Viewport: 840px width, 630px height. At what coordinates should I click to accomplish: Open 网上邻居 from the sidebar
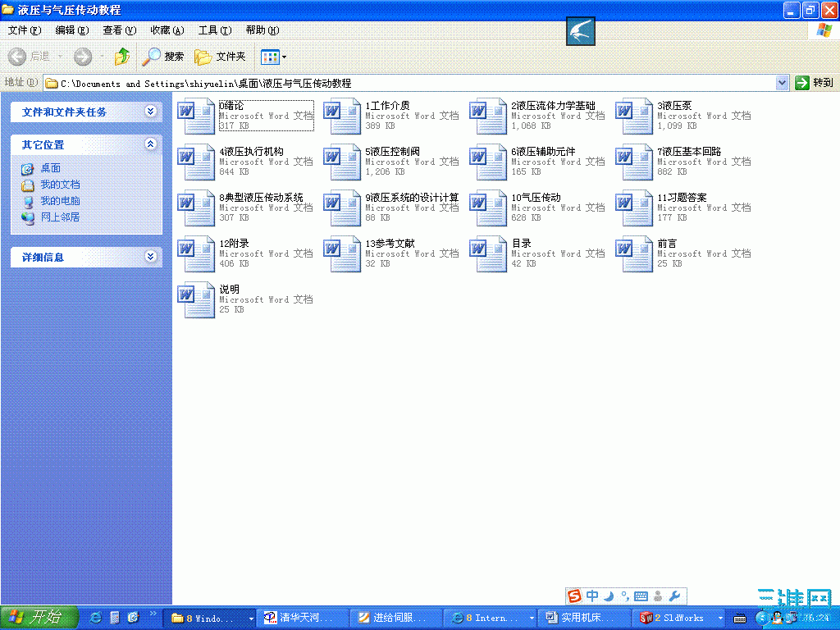[59, 217]
